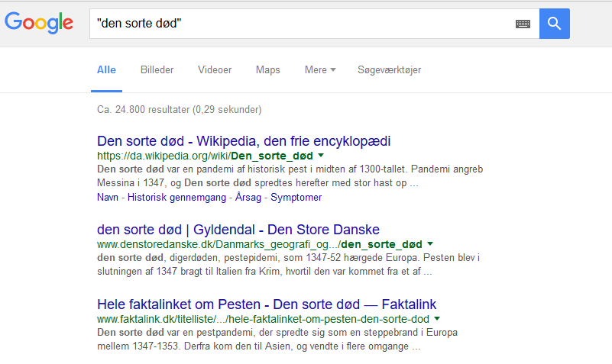
Task: Click the snippet mentioning 'hærgede Europa'
Action: (x=289, y=264)
